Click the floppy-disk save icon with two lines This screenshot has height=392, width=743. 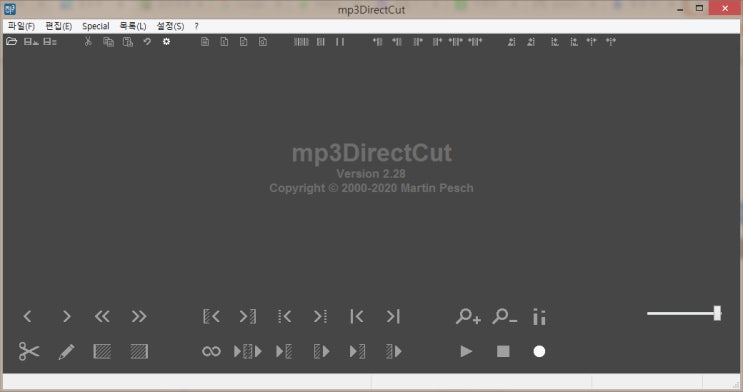coord(50,42)
